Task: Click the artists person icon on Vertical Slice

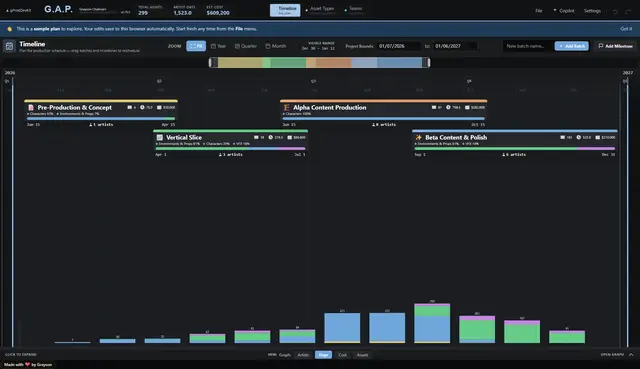Action: click(220, 155)
